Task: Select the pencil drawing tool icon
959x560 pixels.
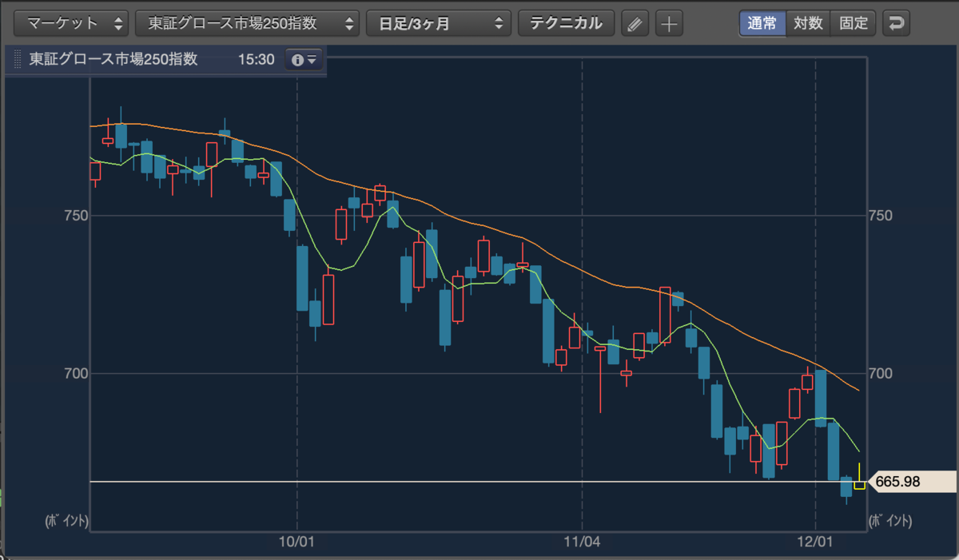Action: [635, 24]
